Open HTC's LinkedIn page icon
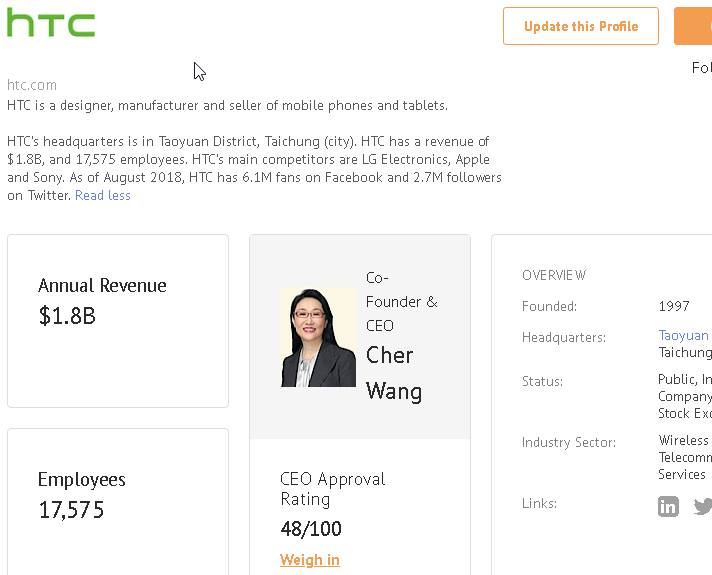Screen dimensions: 712x575 point(668,506)
